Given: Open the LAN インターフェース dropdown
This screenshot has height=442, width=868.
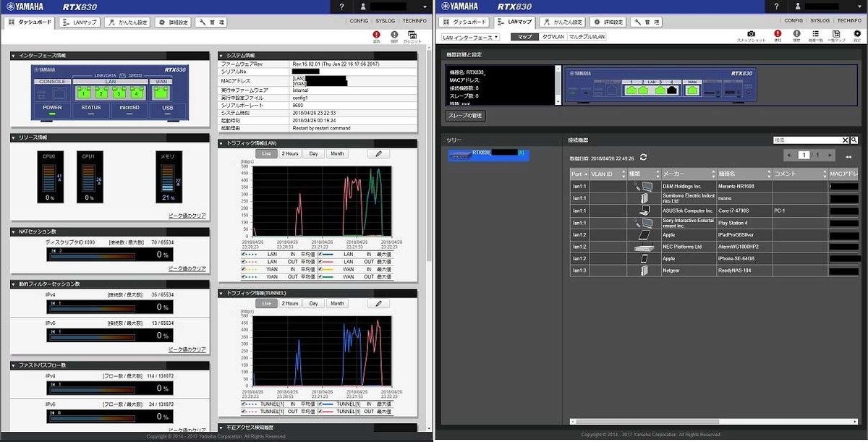Looking at the screenshot, I should pos(470,37).
